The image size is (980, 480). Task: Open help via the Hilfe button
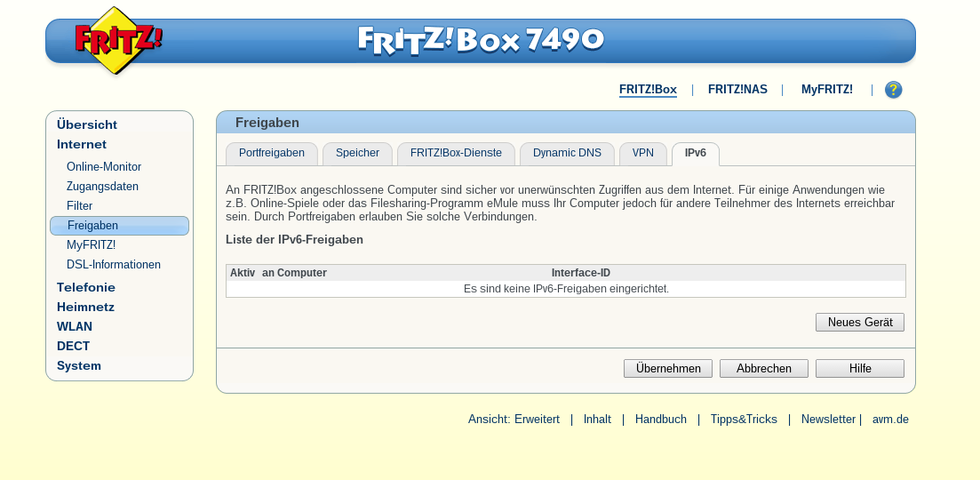[859, 369]
